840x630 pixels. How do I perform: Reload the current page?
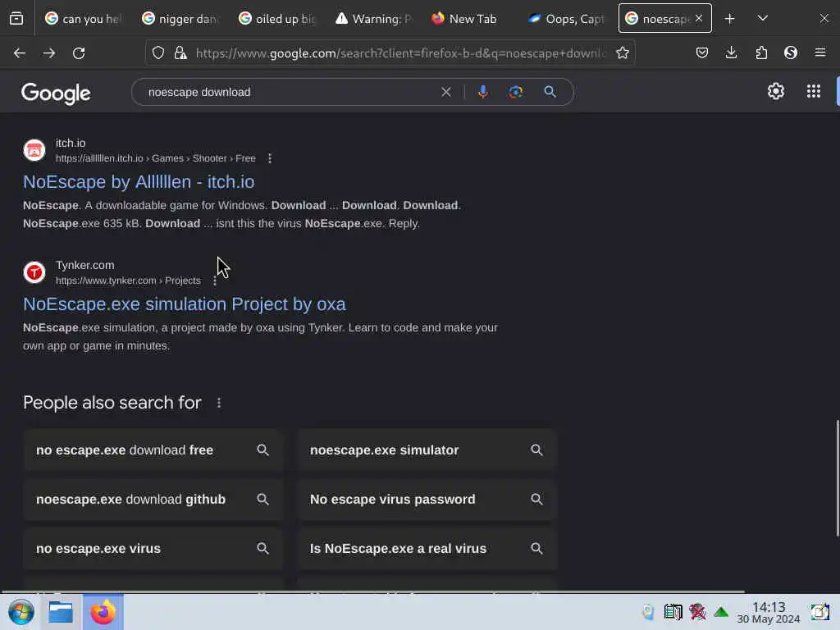click(79, 53)
